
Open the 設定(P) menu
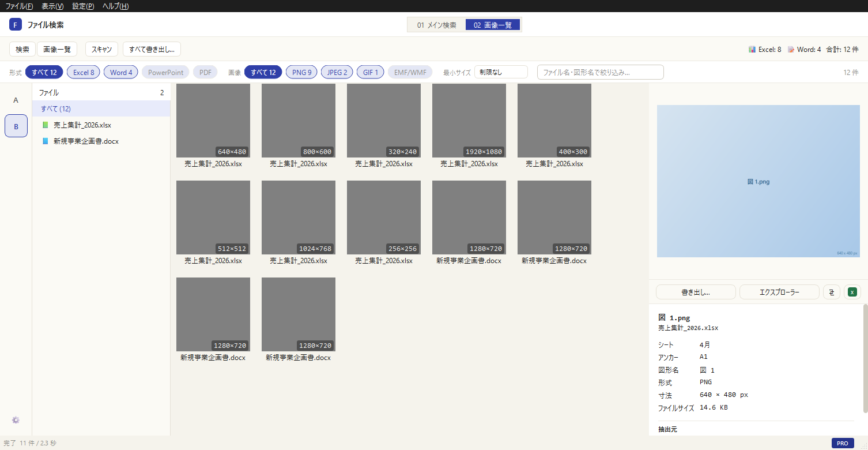click(83, 6)
